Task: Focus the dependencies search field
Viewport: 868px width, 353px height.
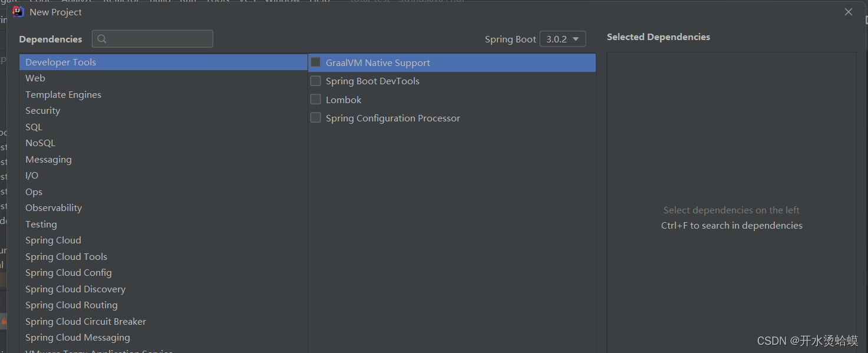Action: (153, 39)
